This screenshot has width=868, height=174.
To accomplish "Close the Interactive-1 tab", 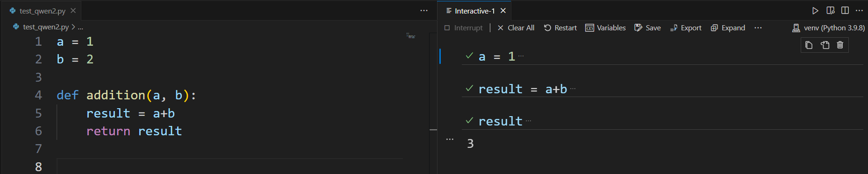I will click(503, 11).
